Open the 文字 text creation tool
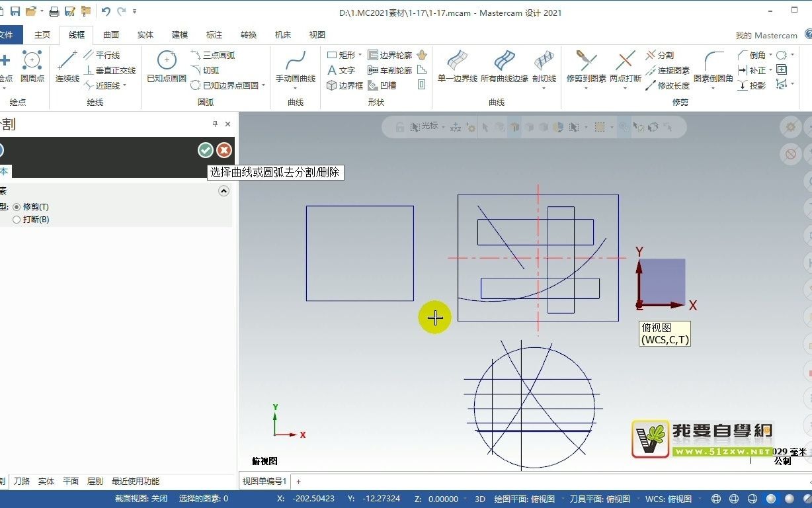 tap(341, 70)
